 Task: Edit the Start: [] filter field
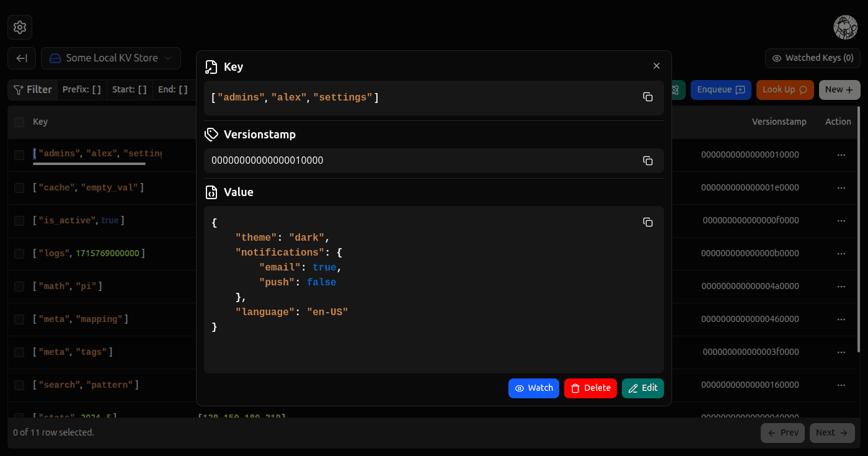tap(130, 90)
